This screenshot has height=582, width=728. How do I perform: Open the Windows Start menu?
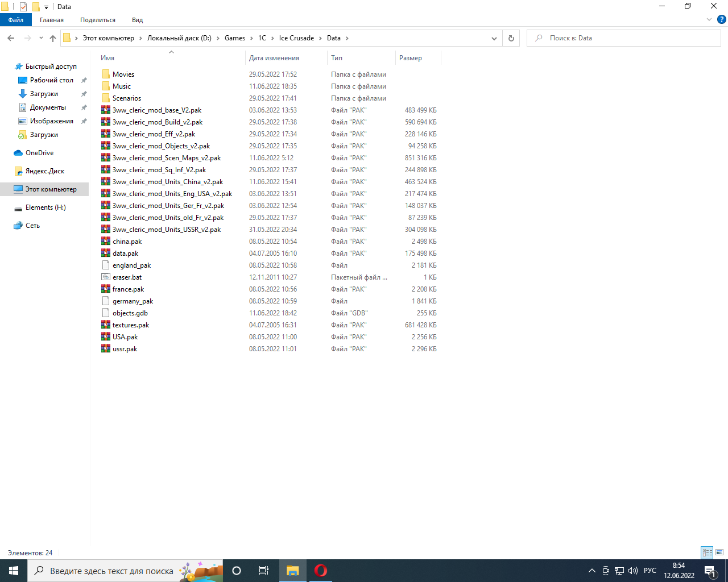14,571
